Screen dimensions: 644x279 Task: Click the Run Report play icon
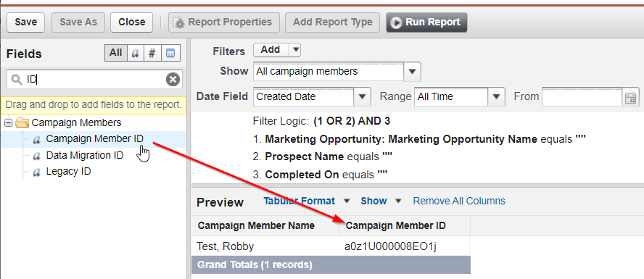tap(396, 22)
